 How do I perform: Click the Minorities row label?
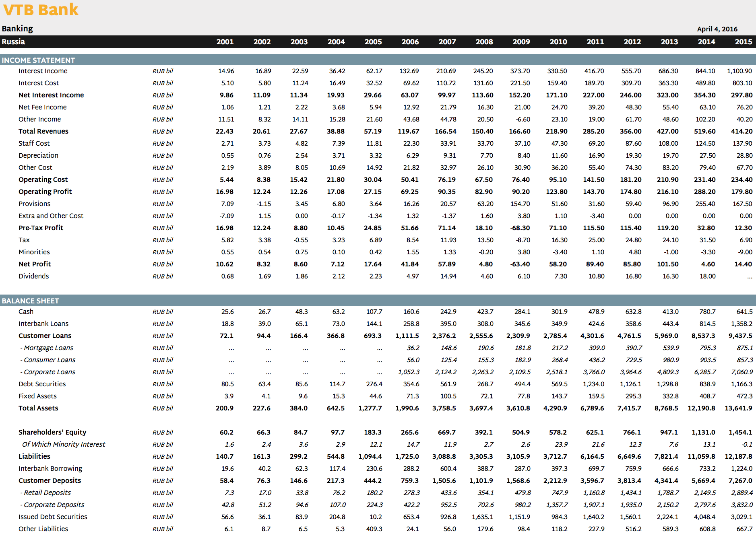click(x=34, y=252)
